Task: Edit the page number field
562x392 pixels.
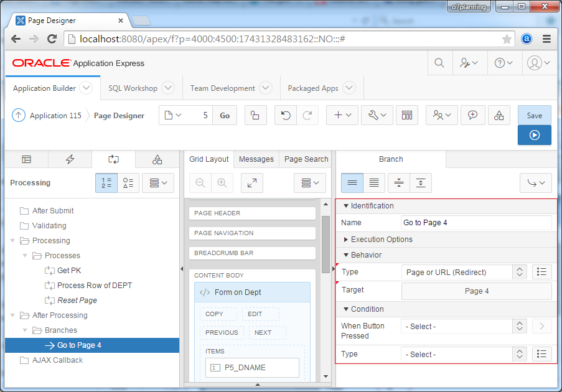Action: tap(199, 115)
